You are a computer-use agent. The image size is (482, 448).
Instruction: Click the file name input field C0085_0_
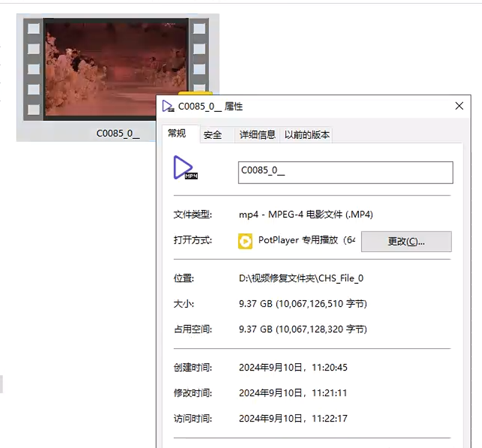click(x=346, y=173)
